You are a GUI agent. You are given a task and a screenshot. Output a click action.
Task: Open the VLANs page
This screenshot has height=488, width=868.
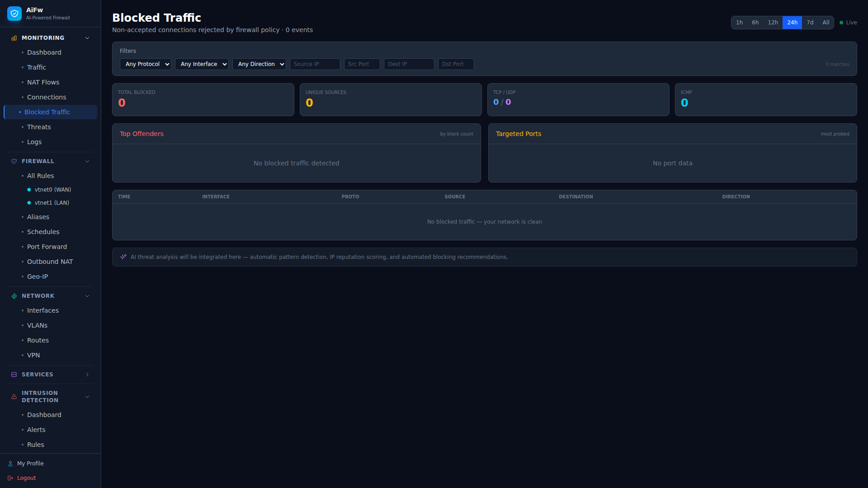(50, 325)
